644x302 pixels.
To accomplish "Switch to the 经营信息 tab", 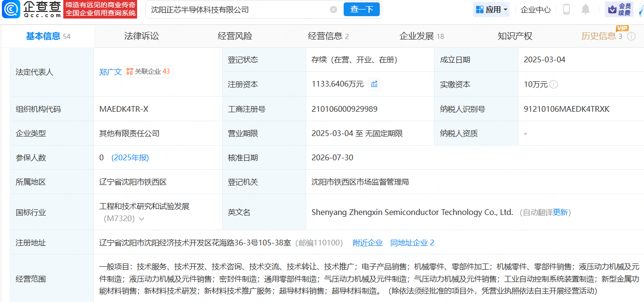I will pos(328,36).
